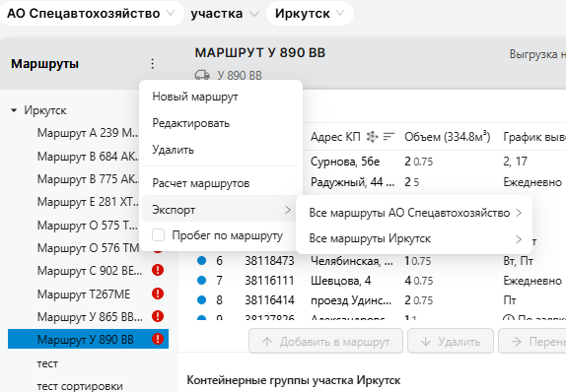Open the Иркутск region dropdown
Image resolution: width=566 pixels, height=392 pixels.
coord(310,14)
